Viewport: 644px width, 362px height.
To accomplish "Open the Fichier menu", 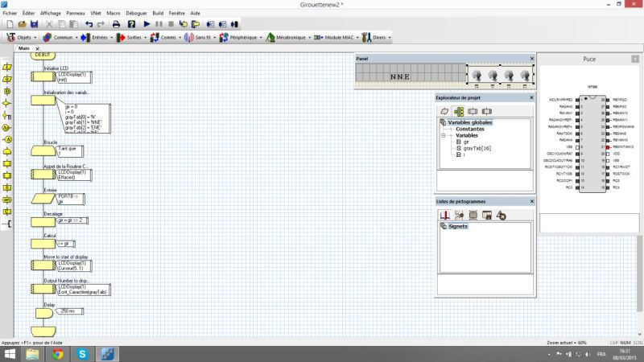I will [x=10, y=13].
